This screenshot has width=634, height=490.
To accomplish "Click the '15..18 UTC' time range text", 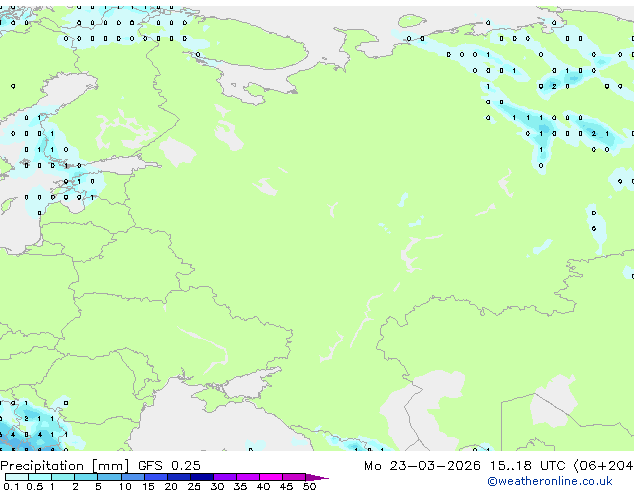I will [527, 466].
